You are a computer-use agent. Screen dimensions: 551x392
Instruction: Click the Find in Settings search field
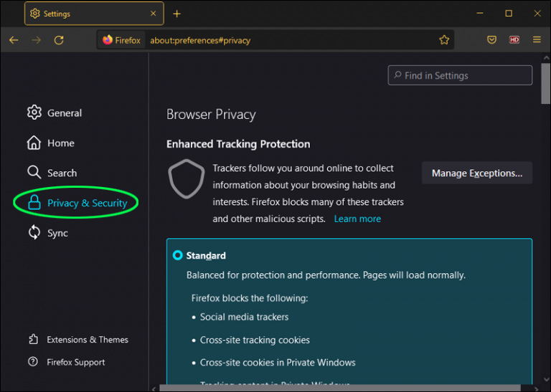pos(460,75)
